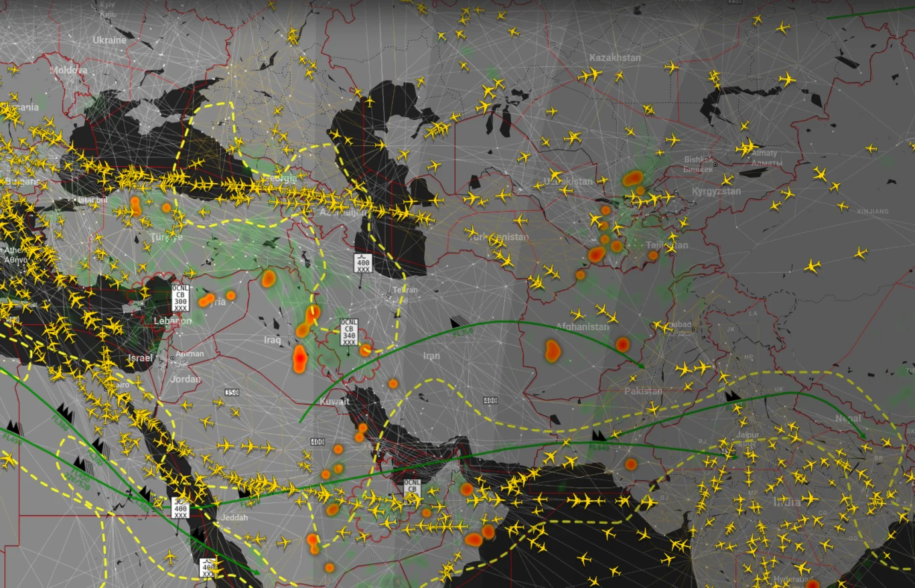
Task: Inspect the storm cell above the Uzbekistan label
Action: coord(632,178)
